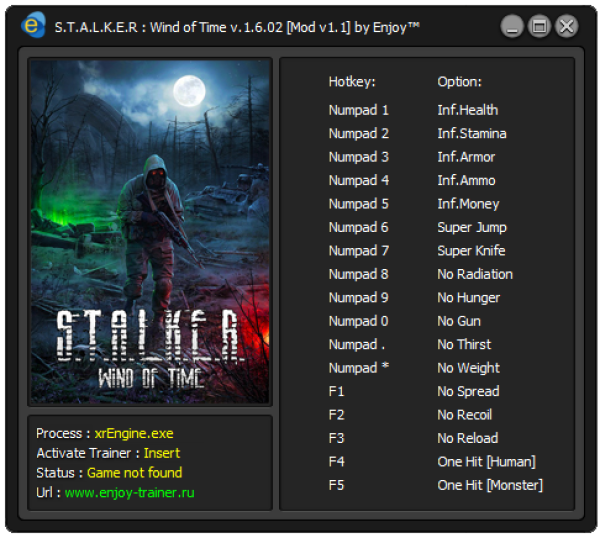Click the 'Insert' activation key text
Image resolution: width=600 pixels, height=538 pixels.
tap(161, 453)
